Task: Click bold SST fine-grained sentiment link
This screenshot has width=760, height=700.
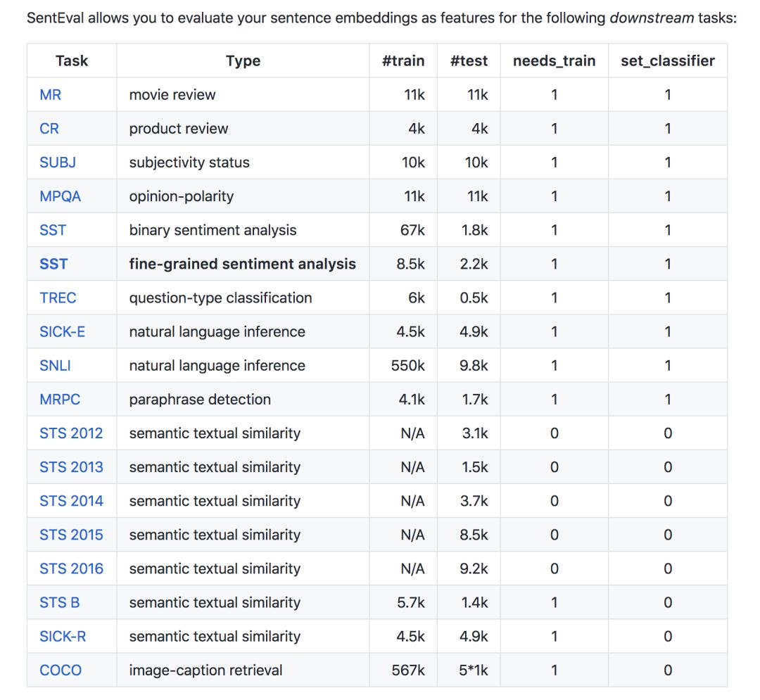Action: coord(53,264)
